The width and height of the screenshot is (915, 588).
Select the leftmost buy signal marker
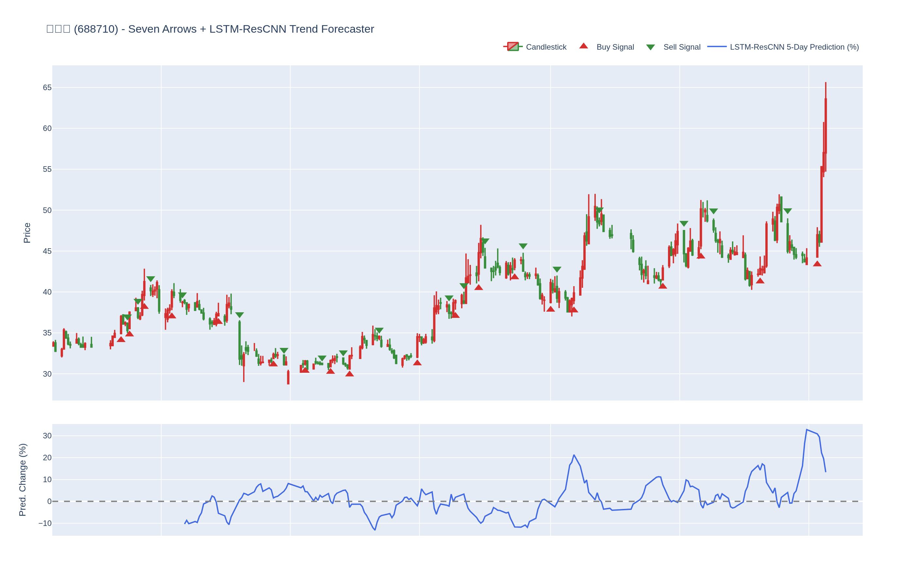coord(121,339)
